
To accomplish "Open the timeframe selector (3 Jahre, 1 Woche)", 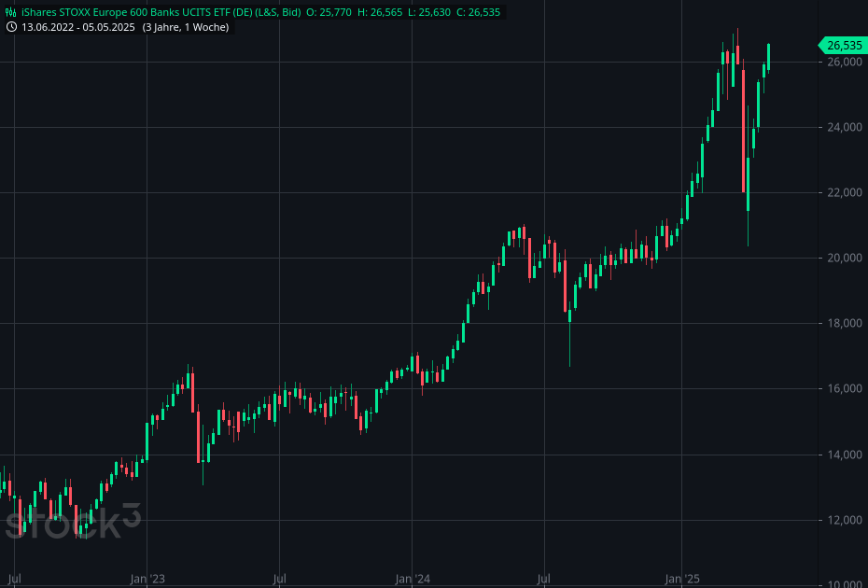I will click(185, 27).
